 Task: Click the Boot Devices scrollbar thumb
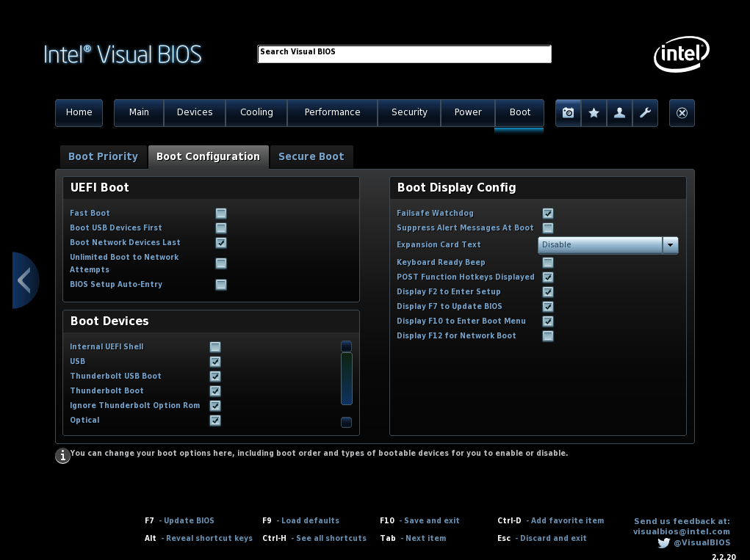coord(346,379)
